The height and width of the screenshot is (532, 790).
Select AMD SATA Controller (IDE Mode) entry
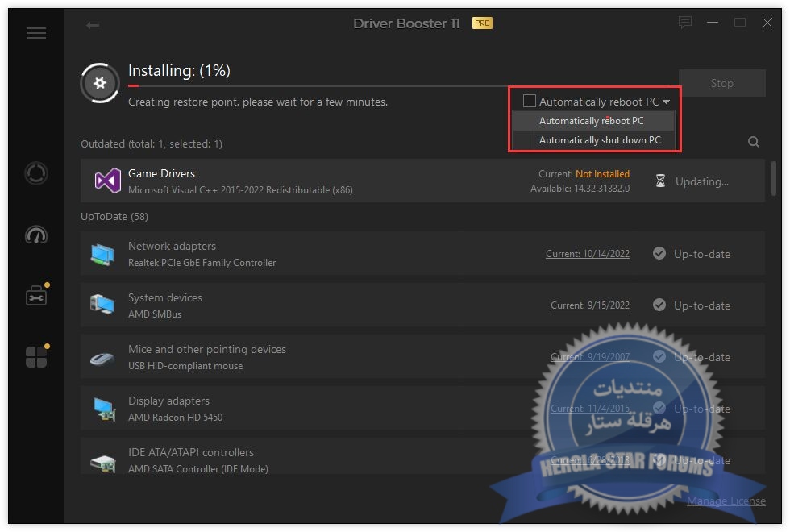coord(198,468)
